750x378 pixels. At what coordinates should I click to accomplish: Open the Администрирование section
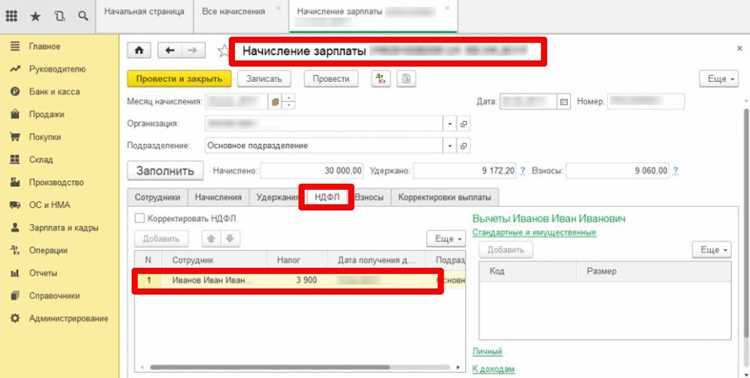tap(68, 318)
